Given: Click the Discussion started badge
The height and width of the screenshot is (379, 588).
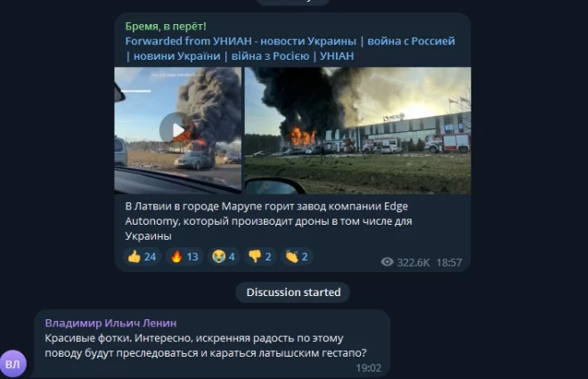Looking at the screenshot, I should point(293,292).
